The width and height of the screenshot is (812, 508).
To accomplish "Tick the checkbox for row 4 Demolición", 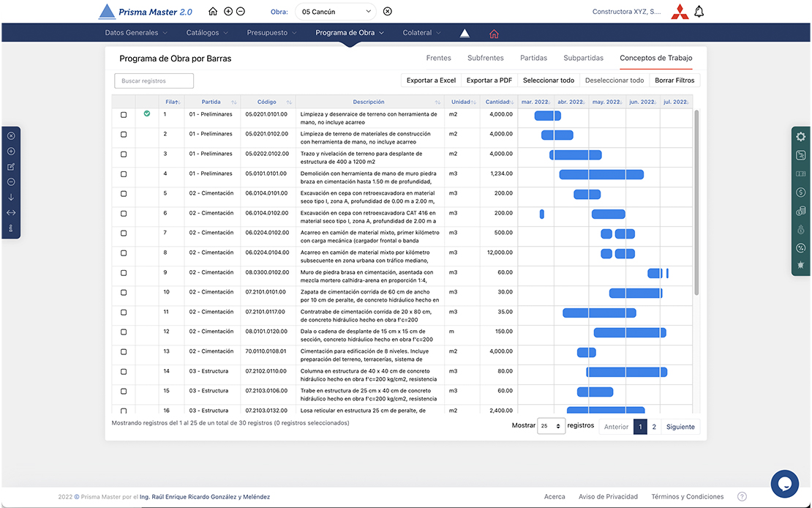I will coord(123,174).
